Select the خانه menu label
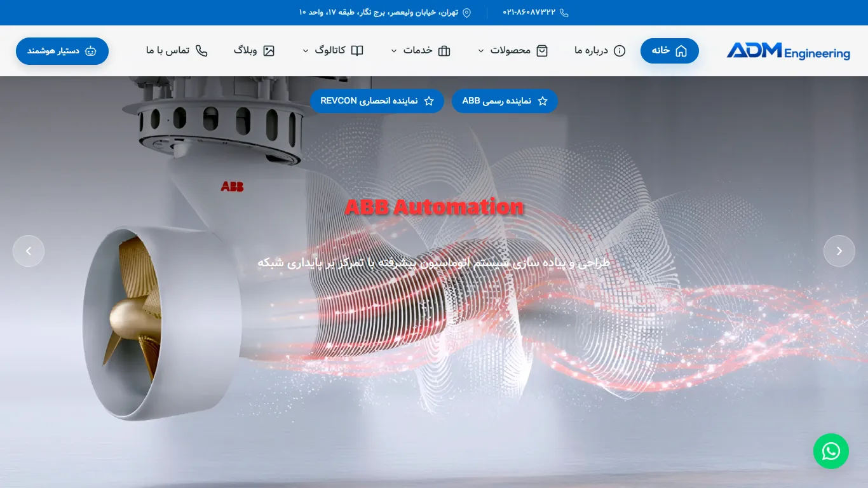 [661, 50]
